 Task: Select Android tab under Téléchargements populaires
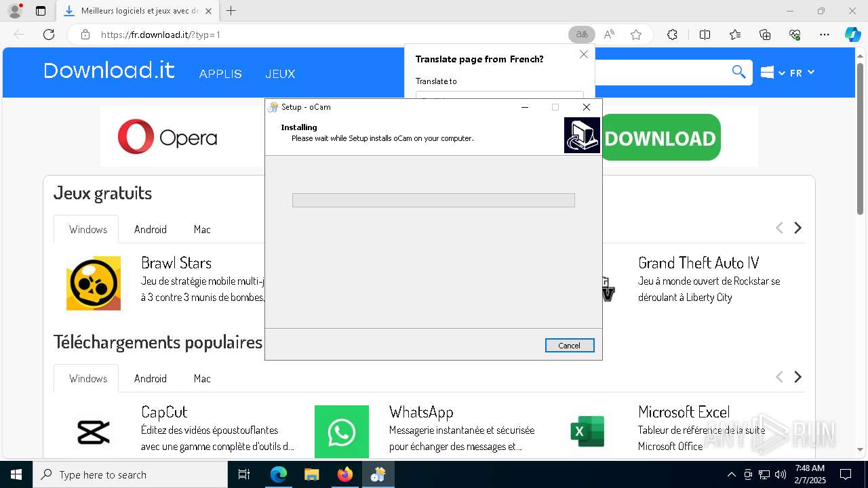(x=151, y=378)
